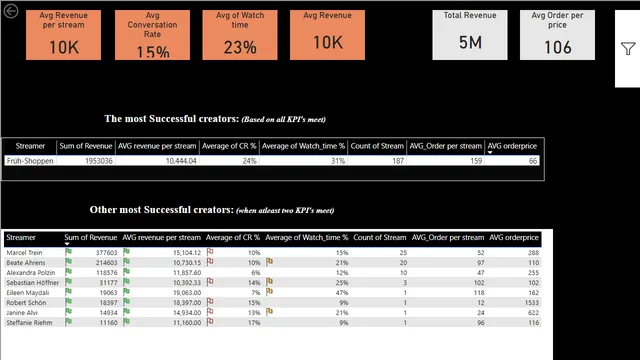Click red CR flag in Janine Alvi row
640x360 pixels.
210,312
